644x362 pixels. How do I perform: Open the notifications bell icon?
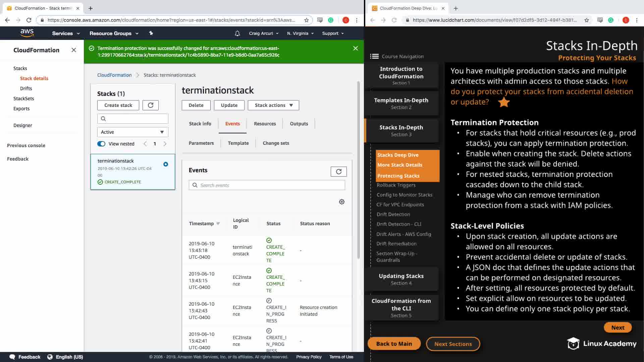click(237, 33)
